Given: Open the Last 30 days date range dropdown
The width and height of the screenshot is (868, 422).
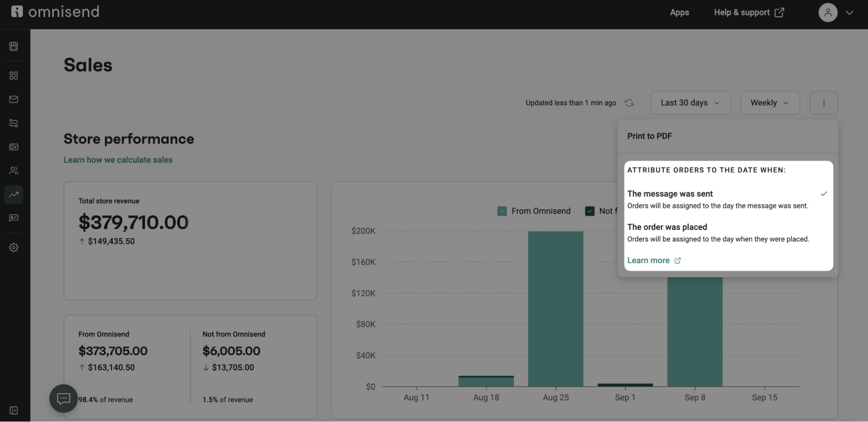Looking at the screenshot, I should 690,102.
